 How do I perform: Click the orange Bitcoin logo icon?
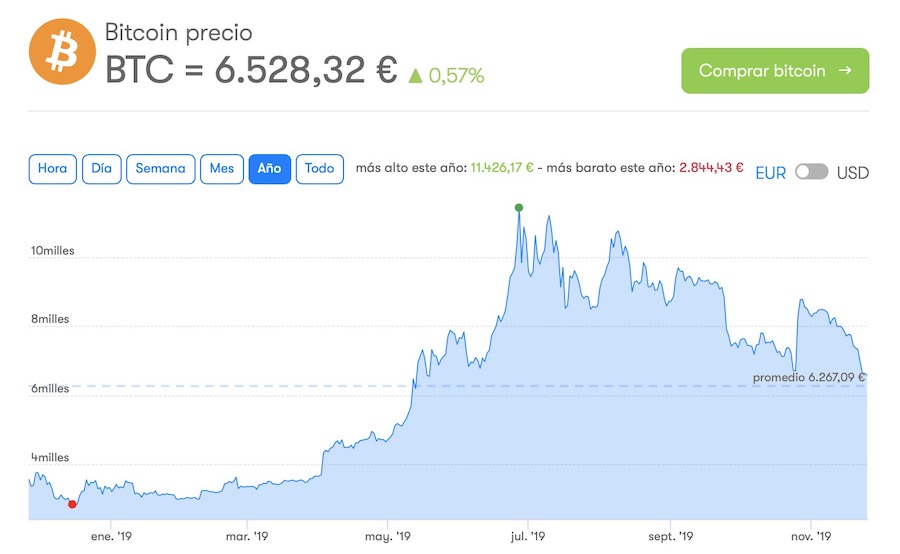[61, 52]
